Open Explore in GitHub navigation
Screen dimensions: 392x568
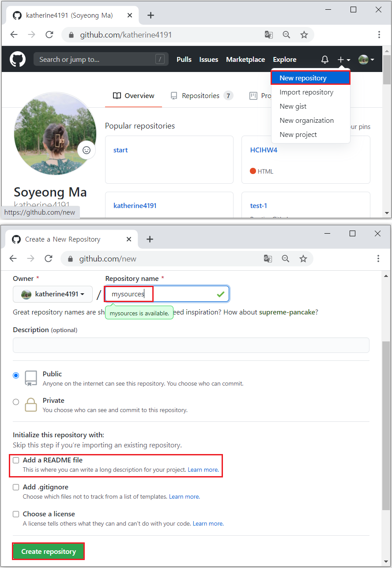click(x=285, y=60)
